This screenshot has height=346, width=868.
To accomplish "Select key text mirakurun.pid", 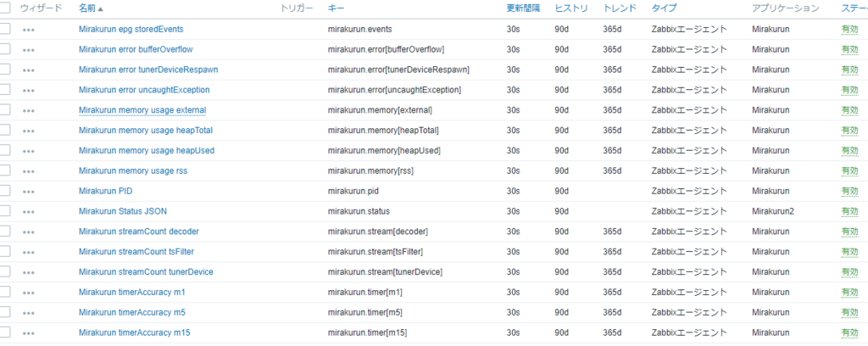I will [353, 191].
